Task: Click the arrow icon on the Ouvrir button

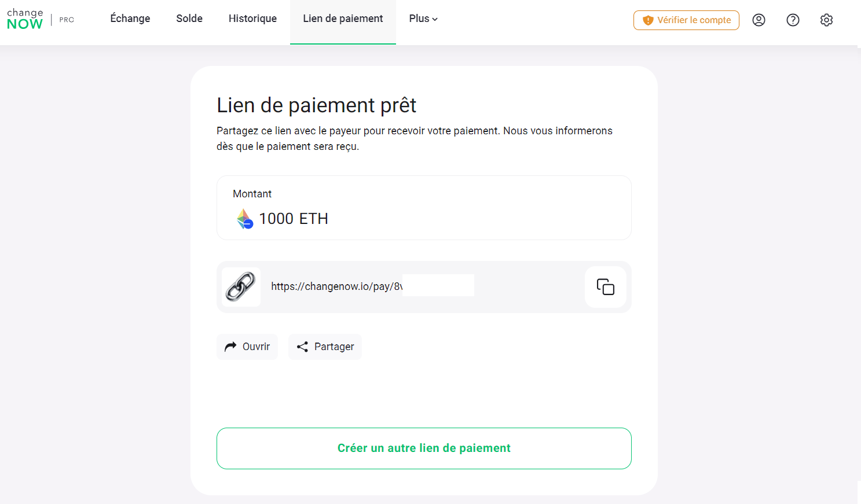Action: (230, 346)
